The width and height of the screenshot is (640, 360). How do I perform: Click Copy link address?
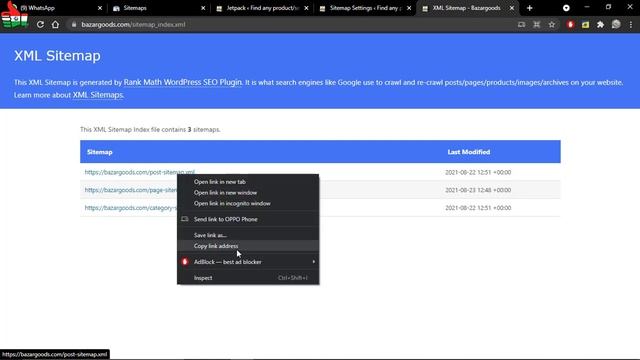point(248,246)
